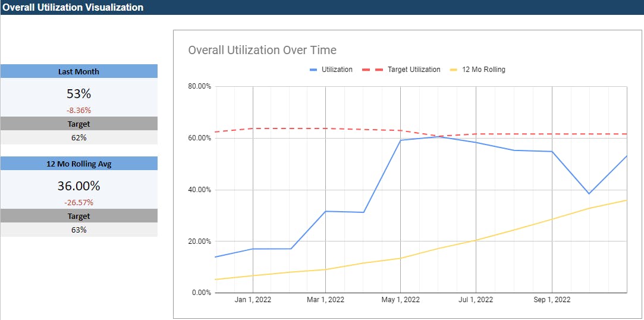
Task: Click the 12 Mo Rolling Avg header cell
Action: 78,164
